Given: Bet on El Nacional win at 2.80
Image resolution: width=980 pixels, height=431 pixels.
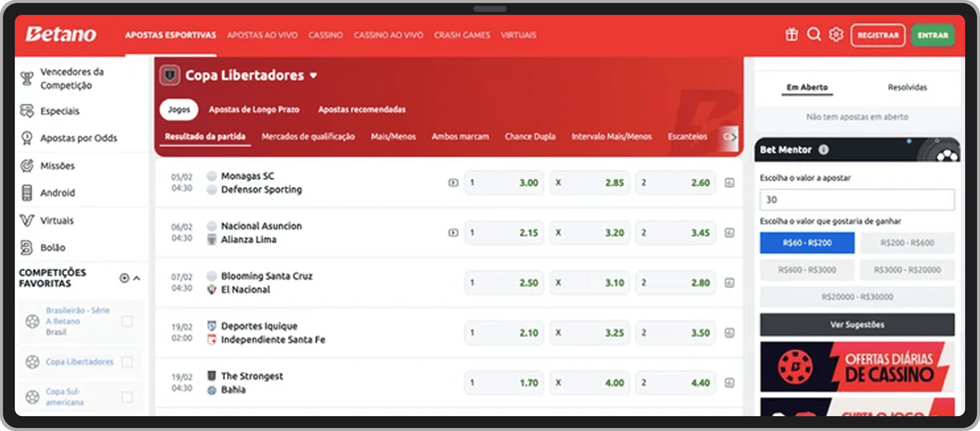Looking at the screenshot, I should 676,283.
